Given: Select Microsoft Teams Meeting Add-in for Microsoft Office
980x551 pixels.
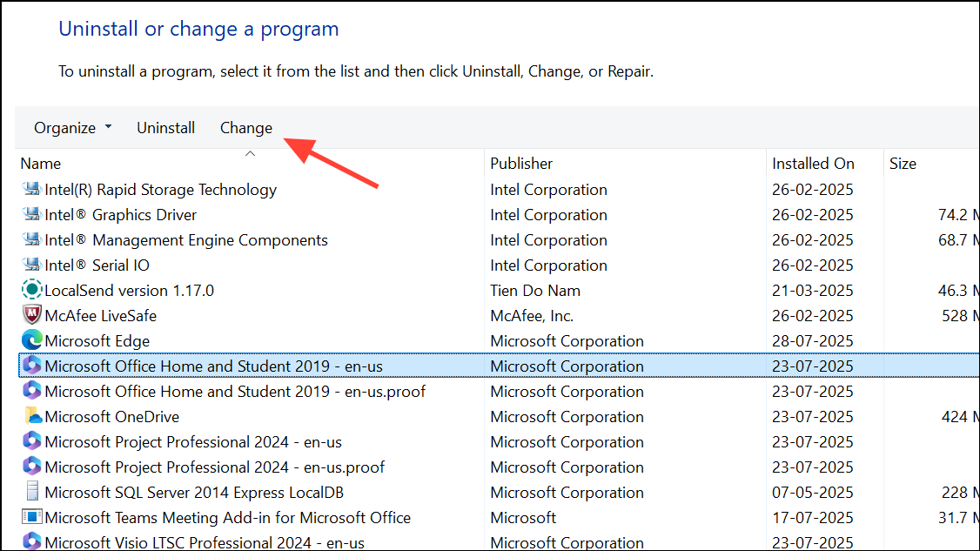Looking at the screenshot, I should pyautogui.click(x=227, y=518).
